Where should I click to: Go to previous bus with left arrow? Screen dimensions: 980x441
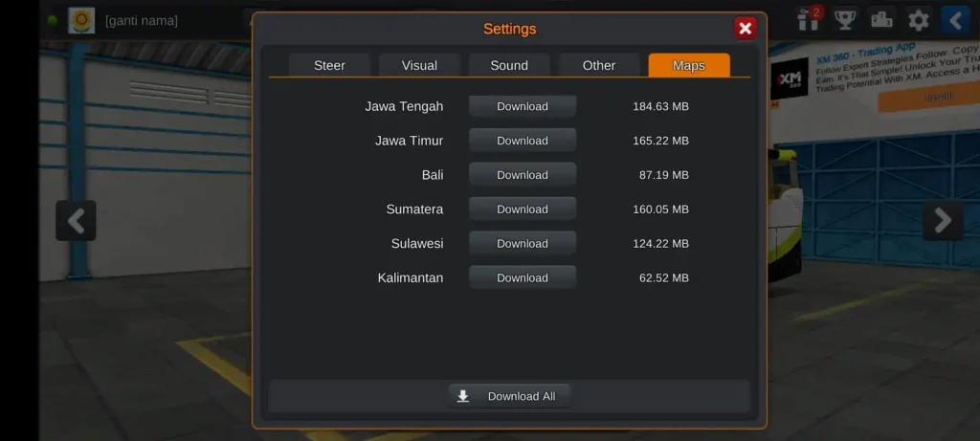click(x=76, y=221)
